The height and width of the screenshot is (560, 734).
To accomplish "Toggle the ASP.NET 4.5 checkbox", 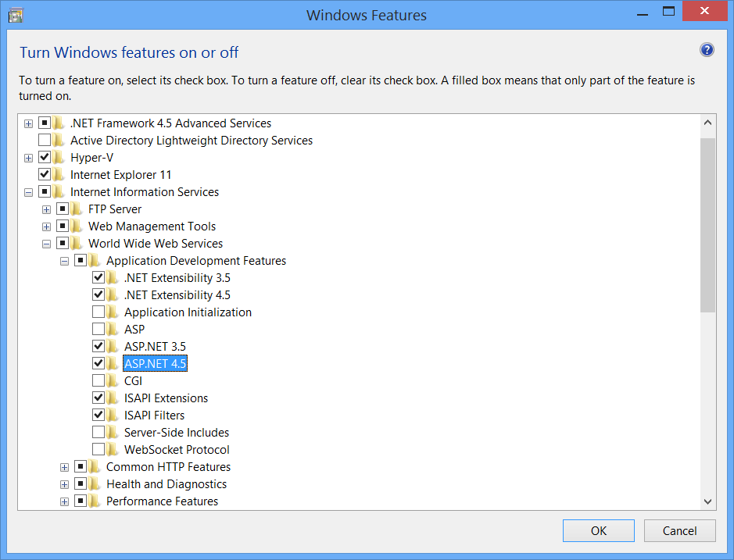I will tap(98, 363).
